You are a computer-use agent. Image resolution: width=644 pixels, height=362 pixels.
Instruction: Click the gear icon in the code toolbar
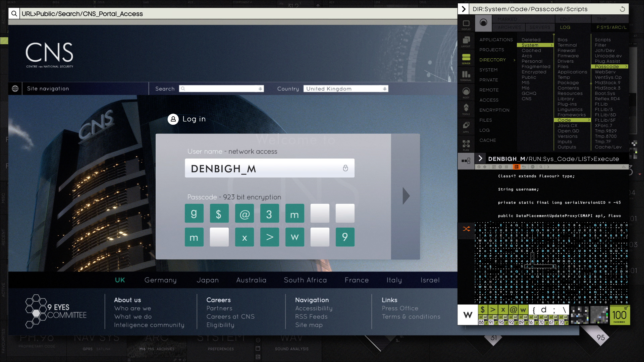pos(500,167)
